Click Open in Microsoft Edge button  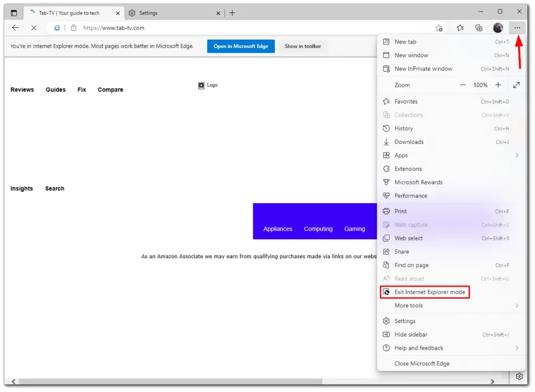click(x=240, y=46)
